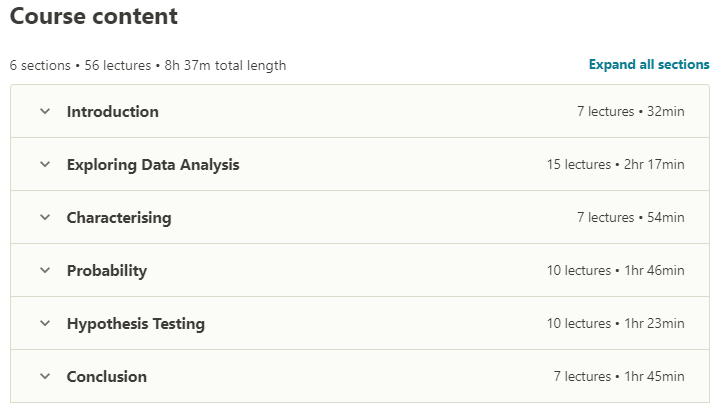The width and height of the screenshot is (717, 410).
Task: Select the Introduction section title
Action: tap(112, 112)
